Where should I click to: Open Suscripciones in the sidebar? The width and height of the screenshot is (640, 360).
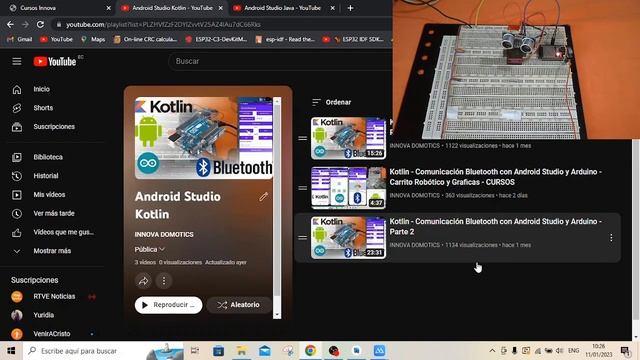54,127
